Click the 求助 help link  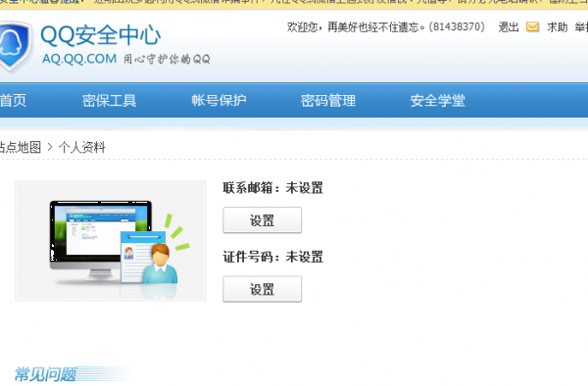558,27
